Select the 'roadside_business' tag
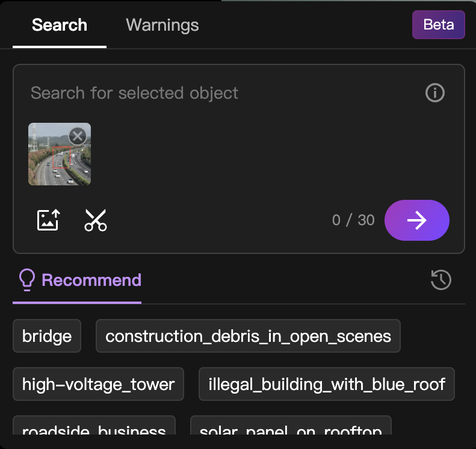This screenshot has width=476, height=449. tap(94, 427)
